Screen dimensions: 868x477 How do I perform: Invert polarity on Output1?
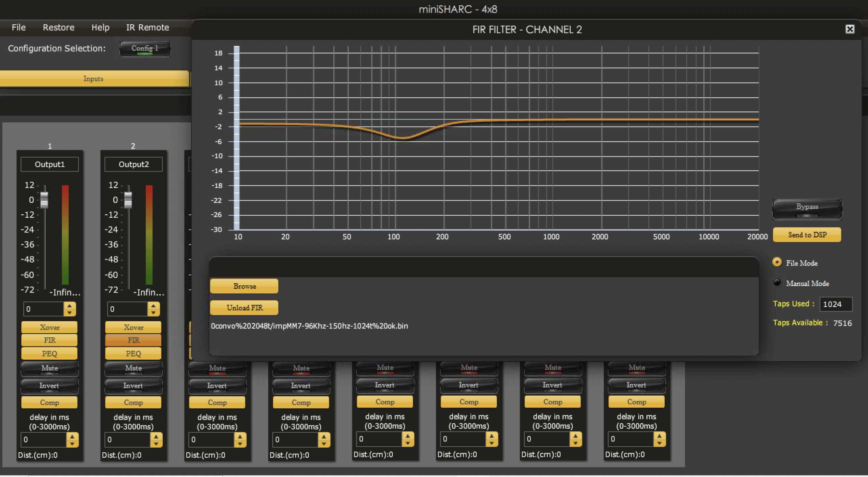[49, 386]
